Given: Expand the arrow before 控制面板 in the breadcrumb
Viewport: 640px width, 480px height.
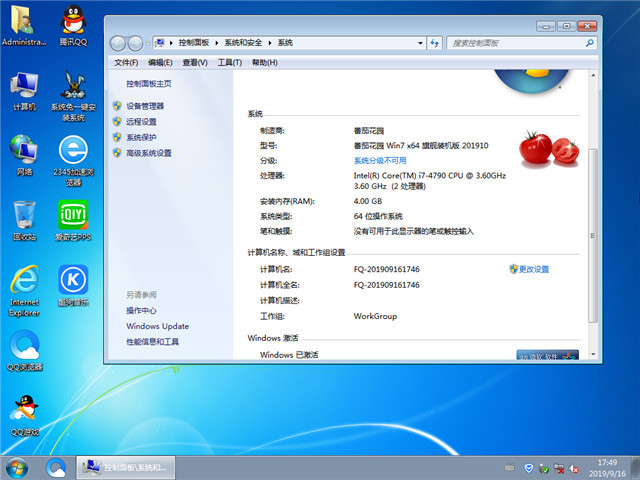Looking at the screenshot, I should (x=171, y=43).
